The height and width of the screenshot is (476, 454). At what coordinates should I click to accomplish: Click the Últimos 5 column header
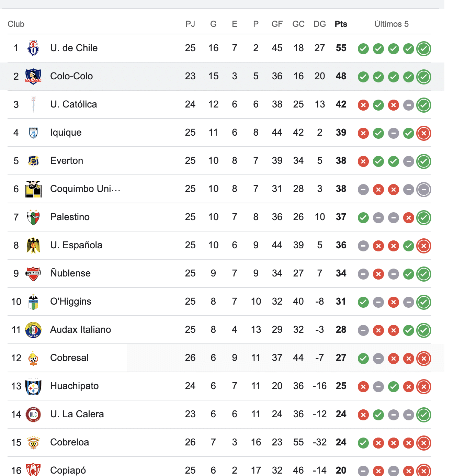point(391,24)
